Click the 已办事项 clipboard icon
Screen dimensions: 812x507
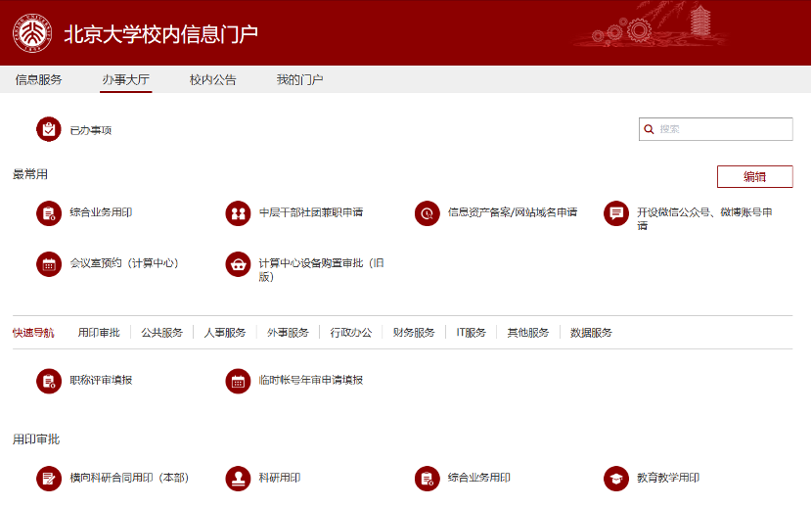point(48,129)
